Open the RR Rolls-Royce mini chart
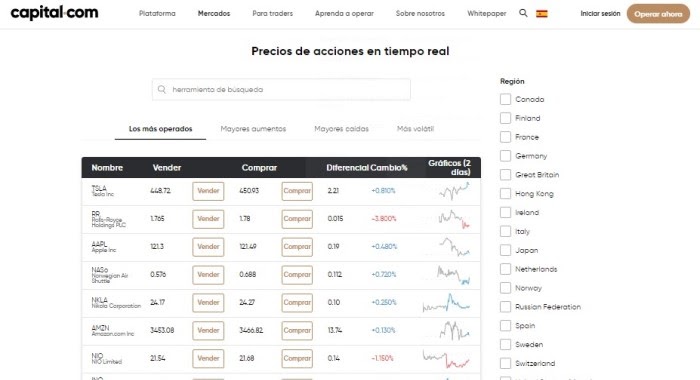The image size is (700, 380). [x=454, y=219]
